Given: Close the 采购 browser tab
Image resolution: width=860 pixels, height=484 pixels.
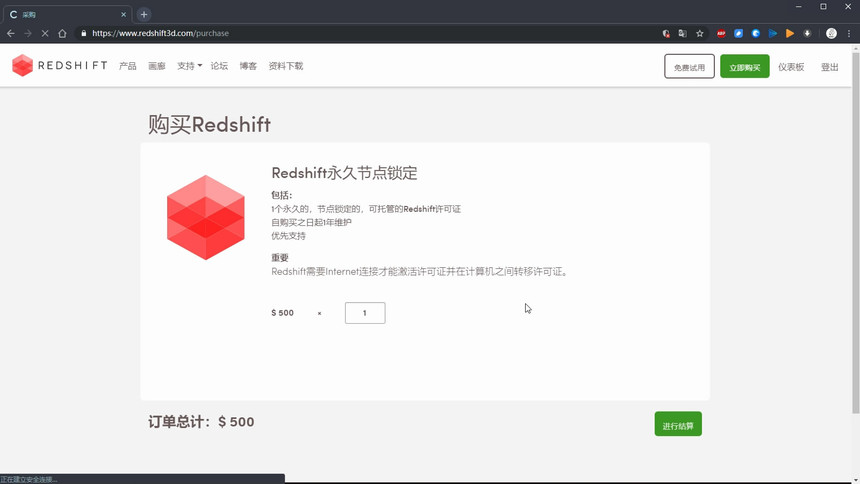Looking at the screenshot, I should pos(123,15).
